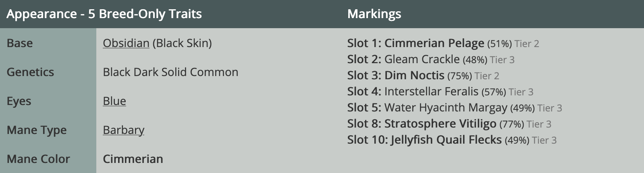Select the Slot 8 Stratosphere Vitiligo marking
The width and height of the screenshot is (644, 173).
pos(449,124)
